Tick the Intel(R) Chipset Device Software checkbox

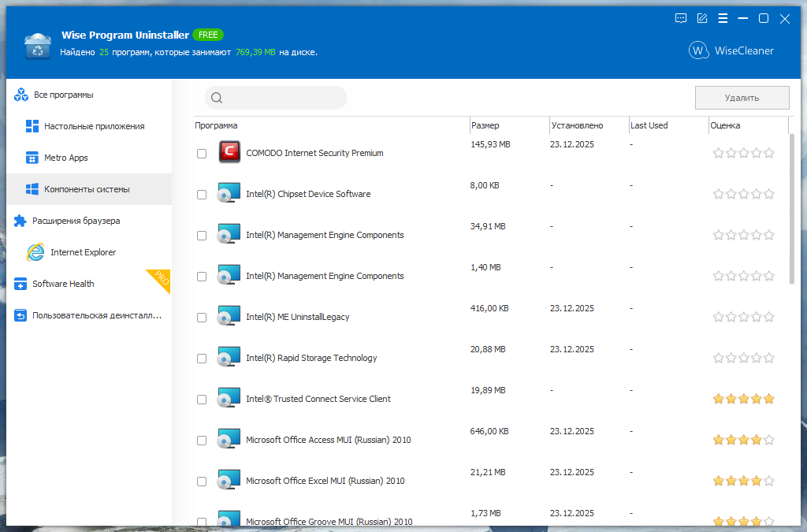click(202, 195)
